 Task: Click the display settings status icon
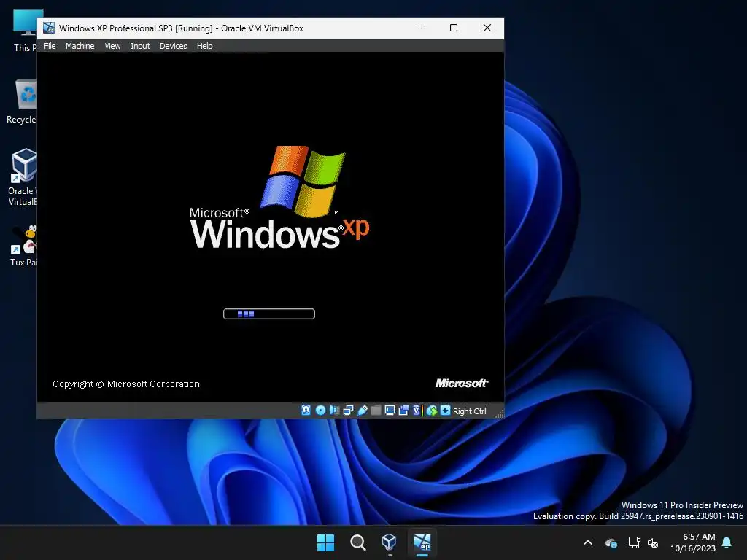pyautogui.click(x=390, y=411)
